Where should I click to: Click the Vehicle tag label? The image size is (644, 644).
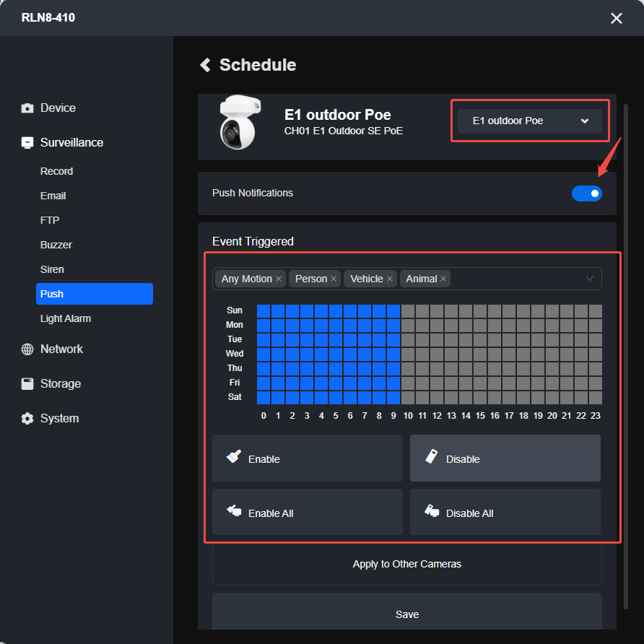click(x=366, y=279)
